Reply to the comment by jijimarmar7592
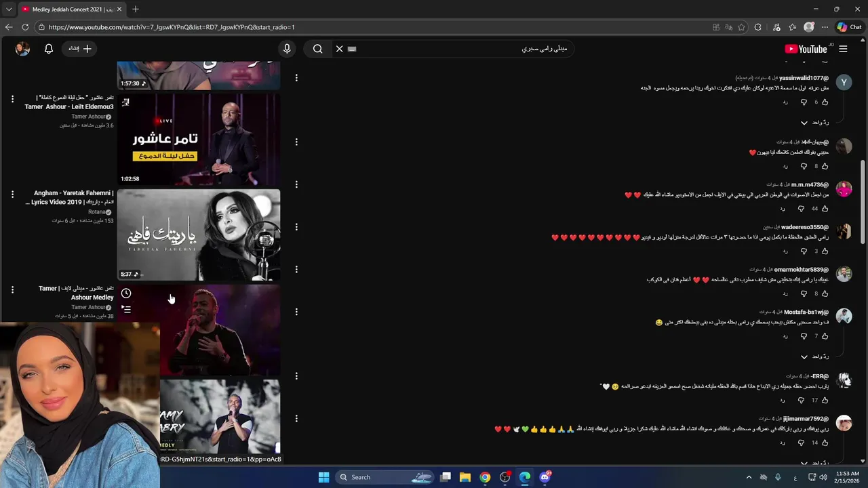The height and width of the screenshot is (488, 868). [783, 443]
